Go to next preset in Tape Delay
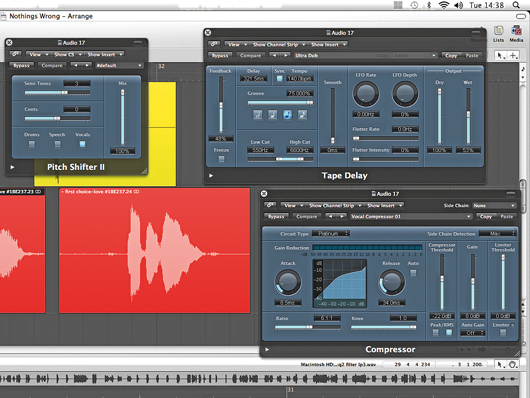Screen dimensions: 530x398 (285, 55)
